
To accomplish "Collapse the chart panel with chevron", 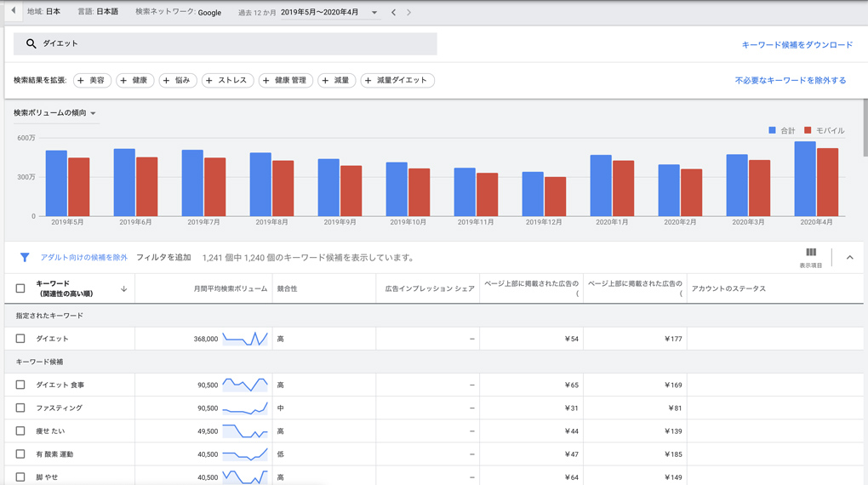I will (x=849, y=257).
